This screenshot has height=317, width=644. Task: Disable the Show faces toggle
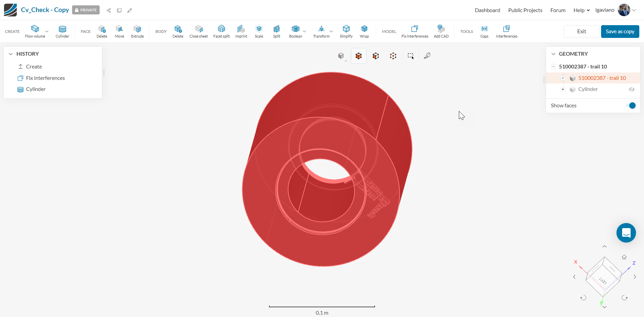tap(632, 105)
